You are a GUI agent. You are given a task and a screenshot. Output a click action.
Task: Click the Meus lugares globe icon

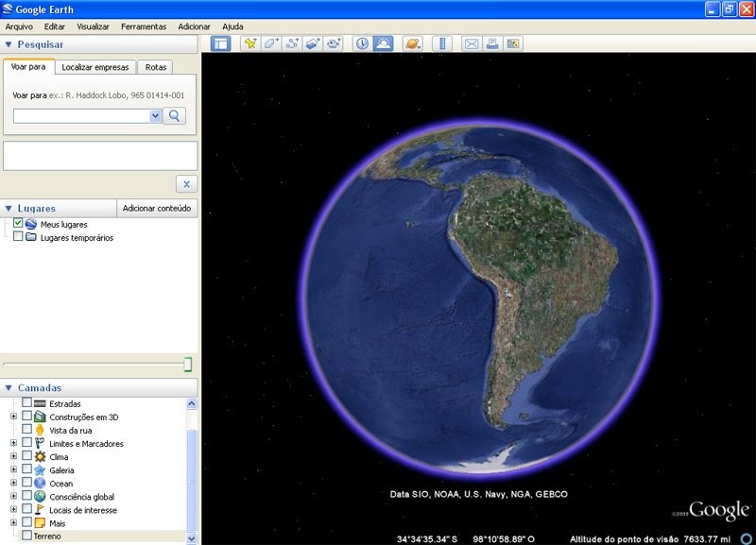(x=31, y=224)
